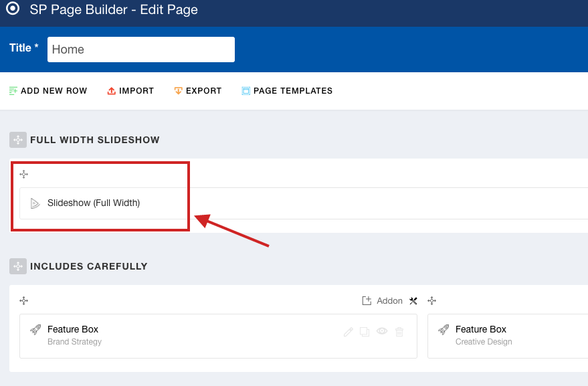588x386 pixels.
Task: Grab the Includes Carefully row move handle
Action: coord(18,266)
